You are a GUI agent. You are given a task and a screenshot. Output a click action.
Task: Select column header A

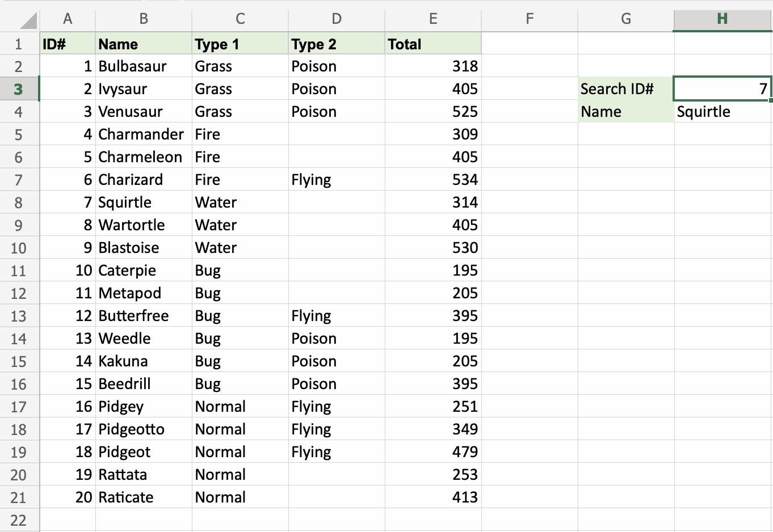[x=68, y=19]
